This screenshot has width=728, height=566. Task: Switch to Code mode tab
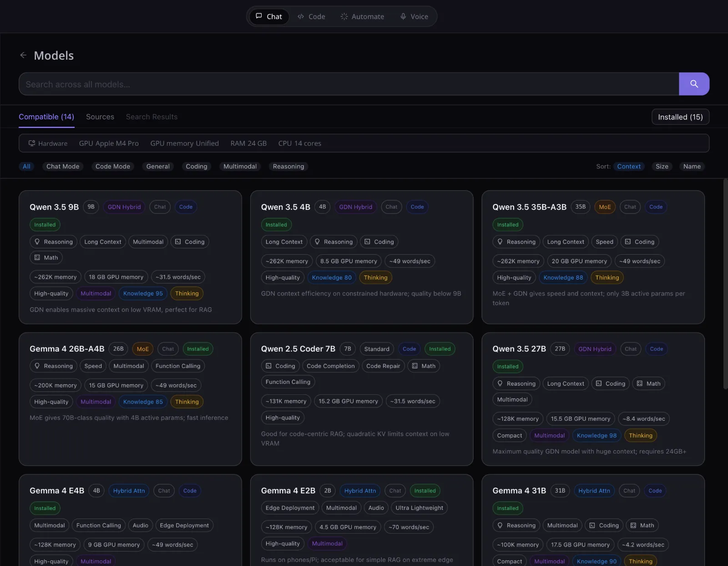(x=311, y=16)
